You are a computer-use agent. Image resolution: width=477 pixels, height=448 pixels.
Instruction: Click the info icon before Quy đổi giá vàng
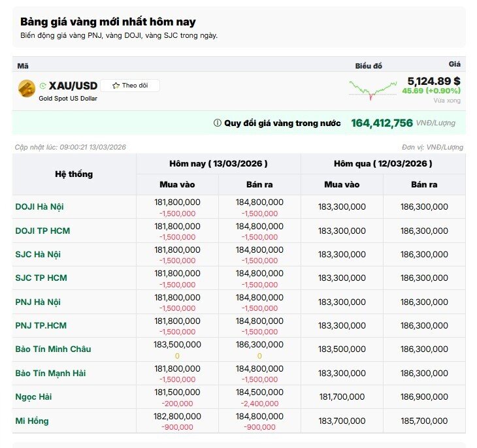(217, 123)
